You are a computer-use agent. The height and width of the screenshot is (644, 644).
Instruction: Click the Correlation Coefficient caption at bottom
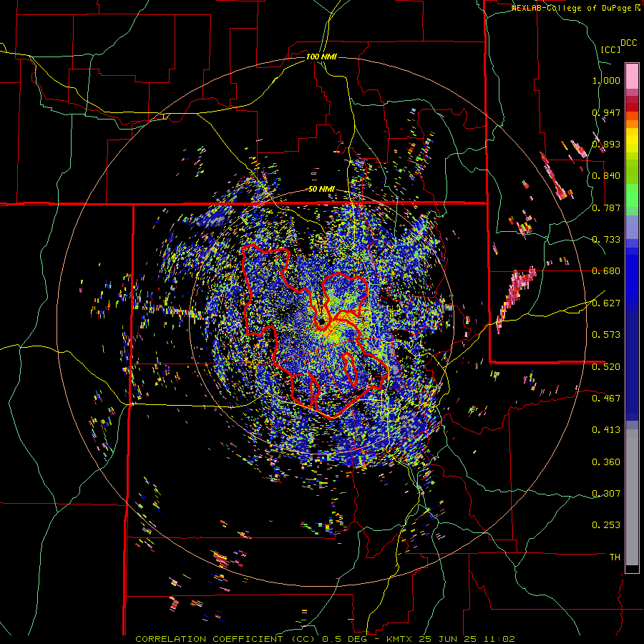click(x=325, y=639)
